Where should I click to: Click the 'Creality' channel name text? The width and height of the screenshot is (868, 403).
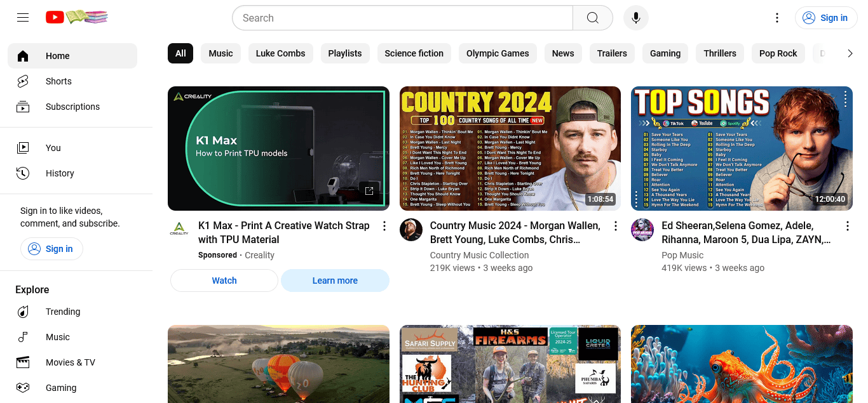click(260, 255)
